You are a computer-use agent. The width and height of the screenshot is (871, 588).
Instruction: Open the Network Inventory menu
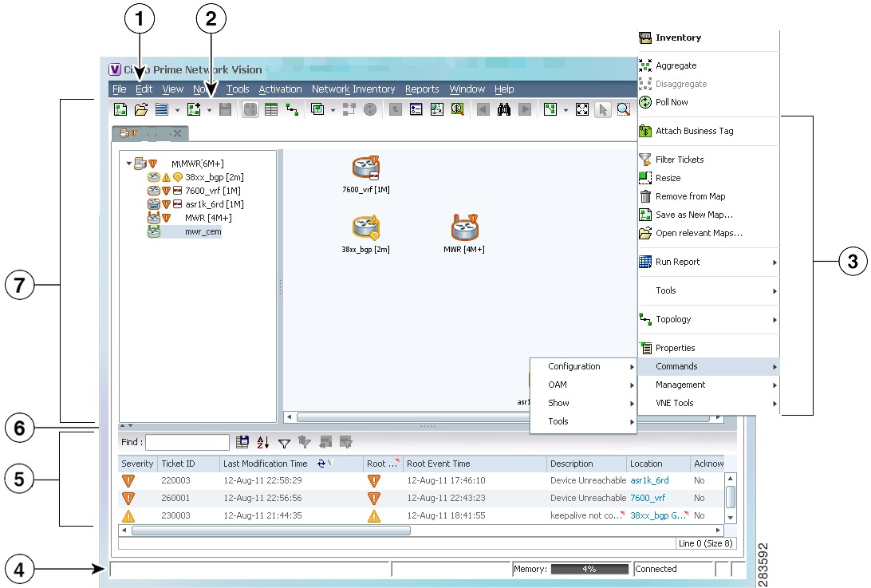coord(353,89)
